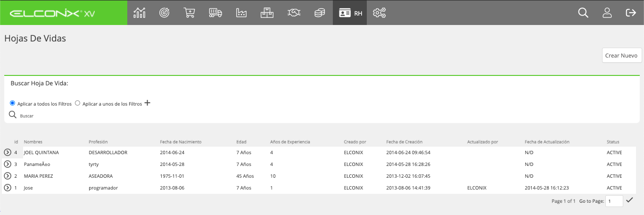644x215 pixels.
Task: Open the coins finance module icon
Action: 320,13
